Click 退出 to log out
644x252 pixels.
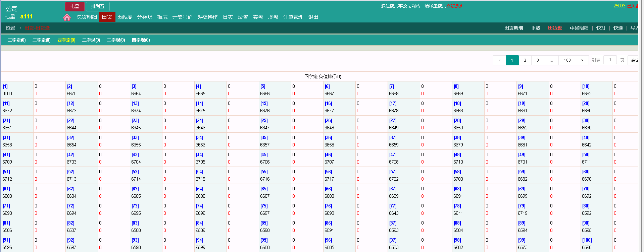tap(313, 17)
